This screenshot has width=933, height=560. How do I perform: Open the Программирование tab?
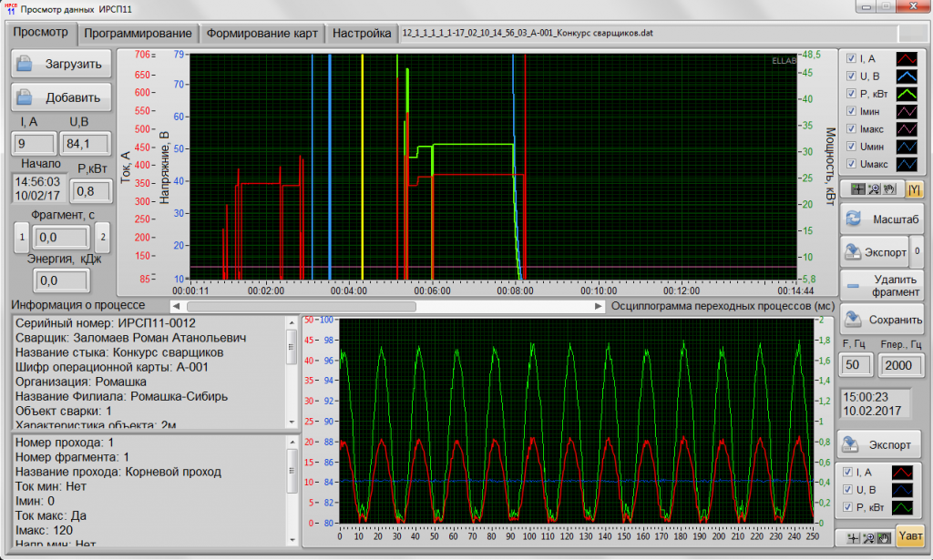coord(138,34)
